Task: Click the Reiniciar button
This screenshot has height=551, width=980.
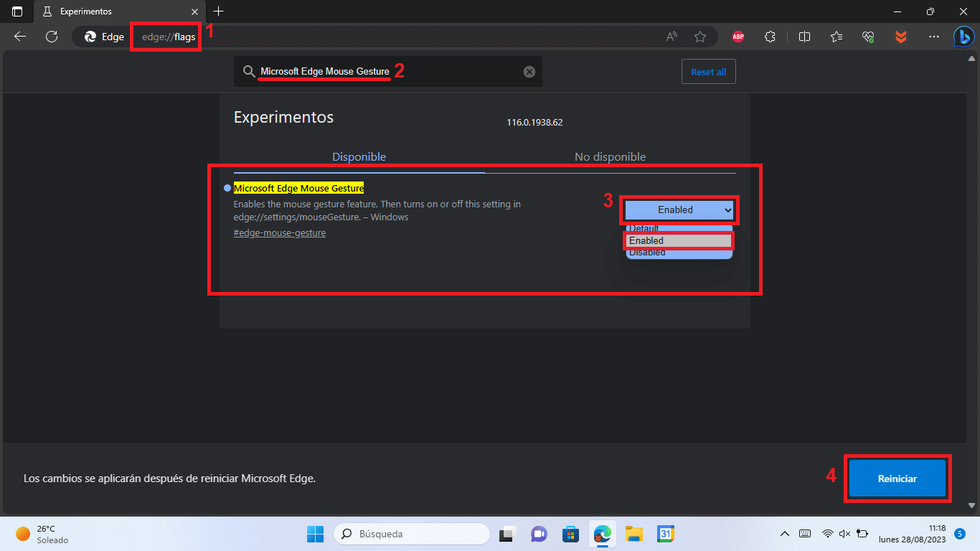Action: [897, 479]
